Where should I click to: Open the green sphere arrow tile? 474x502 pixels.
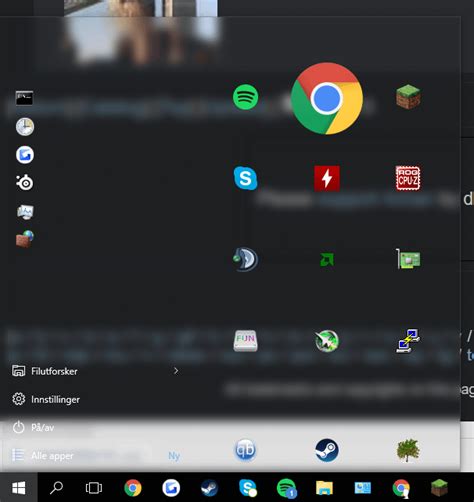tap(327, 341)
